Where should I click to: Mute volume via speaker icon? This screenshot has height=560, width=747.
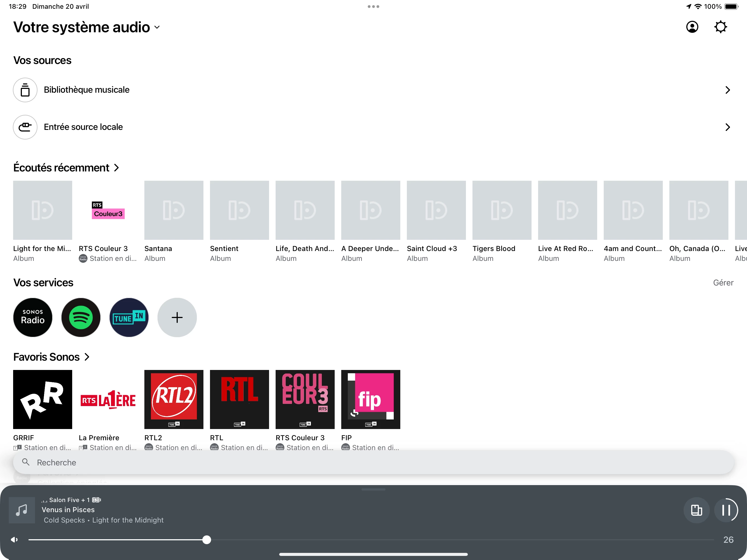(14, 540)
